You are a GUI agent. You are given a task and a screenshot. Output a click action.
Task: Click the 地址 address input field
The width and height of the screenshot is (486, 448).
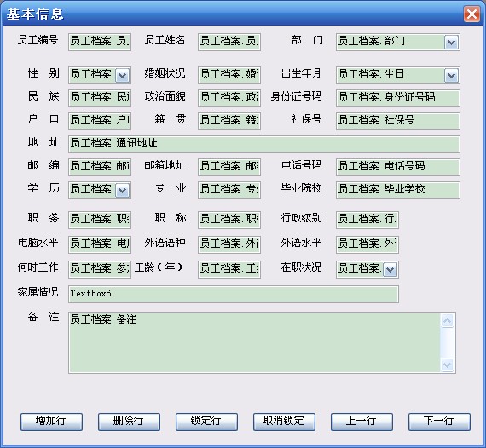coord(264,144)
